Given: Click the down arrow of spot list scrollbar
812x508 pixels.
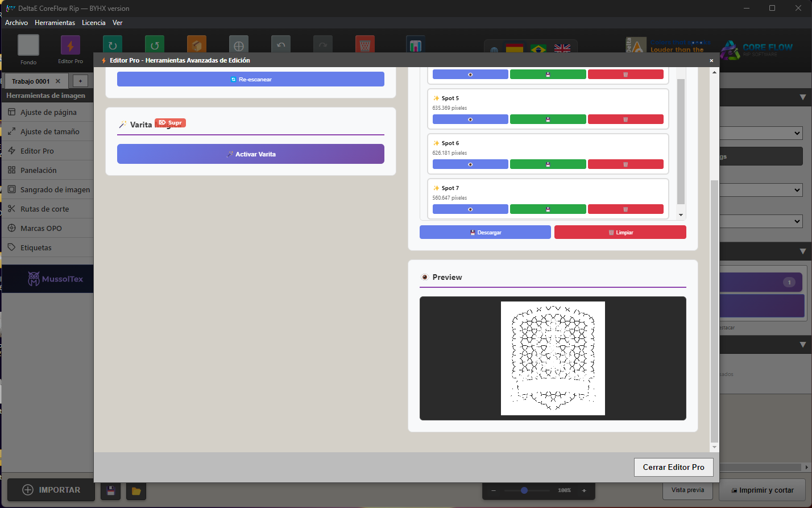Looking at the screenshot, I should pyautogui.click(x=681, y=215).
